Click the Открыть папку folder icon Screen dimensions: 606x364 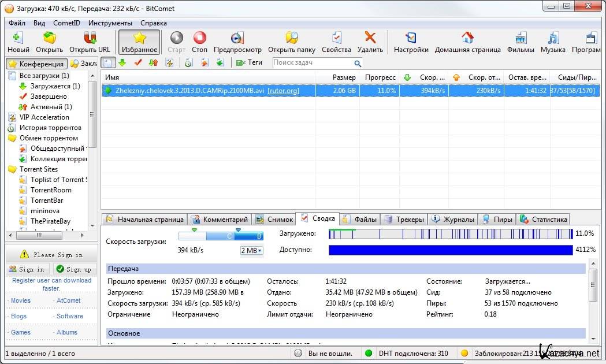pos(291,38)
